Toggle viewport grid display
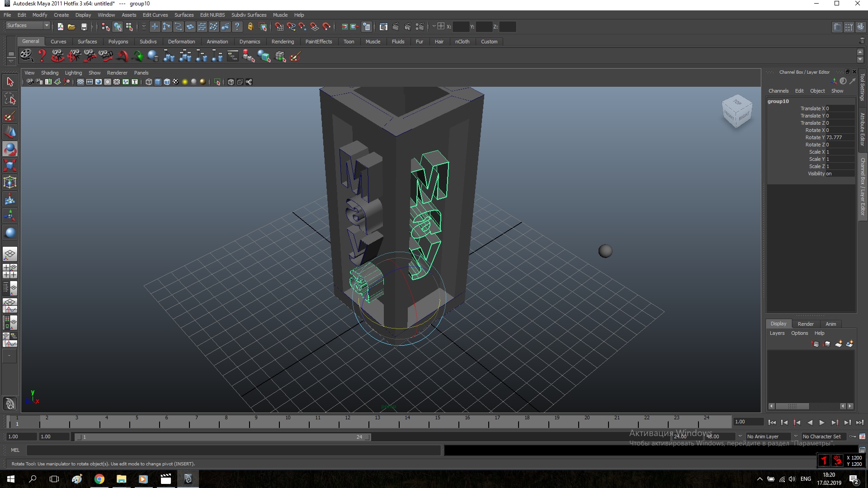This screenshot has height=488, width=868. click(x=80, y=82)
